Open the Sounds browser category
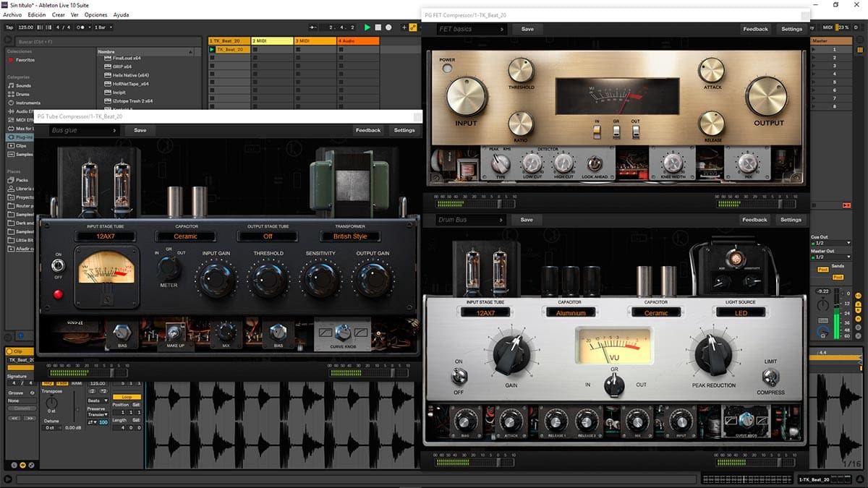Screen dimensions: 868x488 pos(23,85)
